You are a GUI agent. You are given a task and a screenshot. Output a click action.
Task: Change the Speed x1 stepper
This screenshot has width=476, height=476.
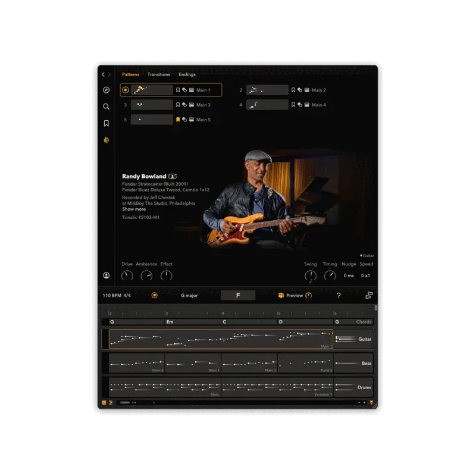tap(365, 275)
